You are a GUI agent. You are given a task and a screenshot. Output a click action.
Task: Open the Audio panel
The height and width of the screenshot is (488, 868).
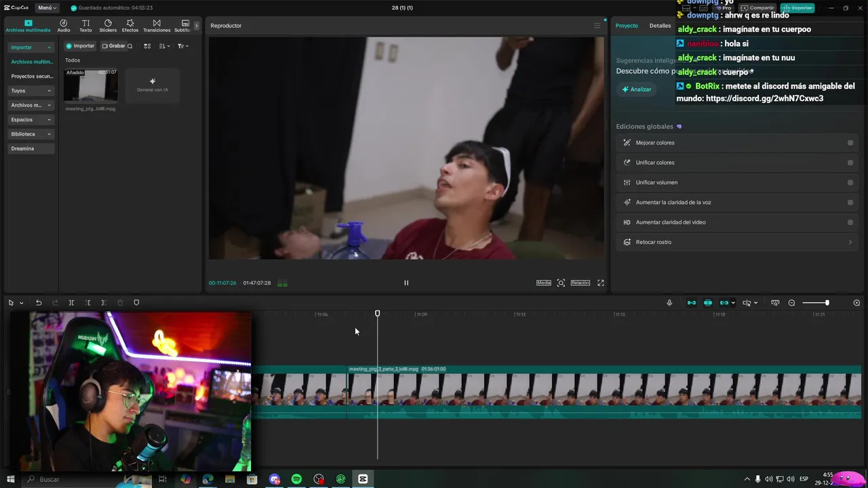[x=64, y=26]
